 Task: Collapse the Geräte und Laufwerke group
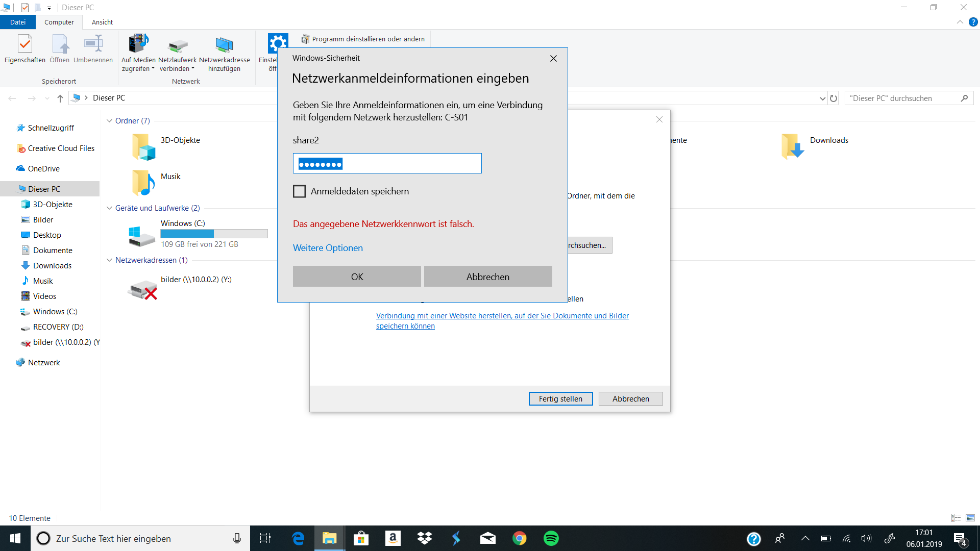[x=109, y=208]
